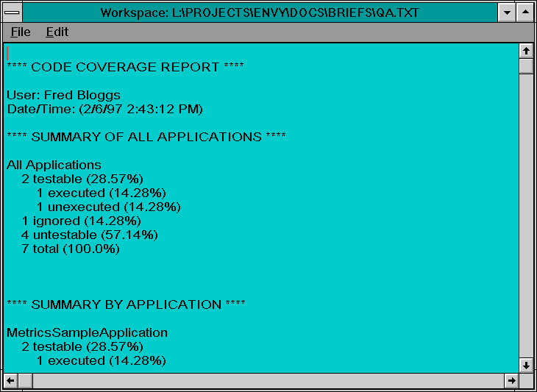Open the File menu
This screenshot has width=537, height=392.
click(x=21, y=32)
